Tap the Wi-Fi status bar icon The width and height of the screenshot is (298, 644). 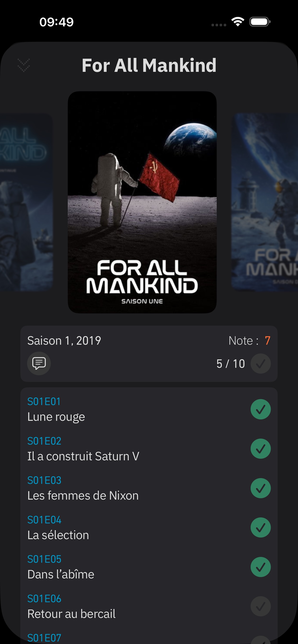(x=238, y=22)
